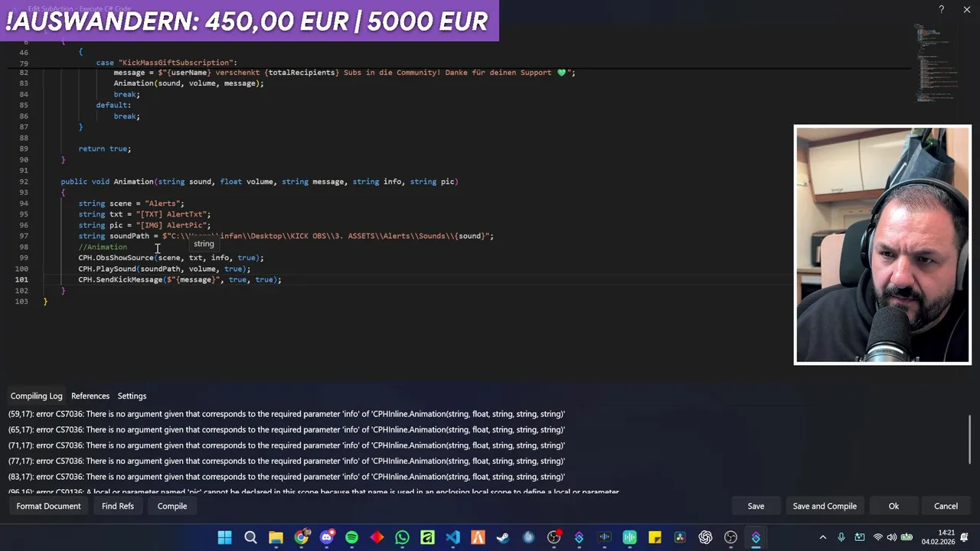
Task: Click the //Animation comment on line 98
Action: pos(103,247)
